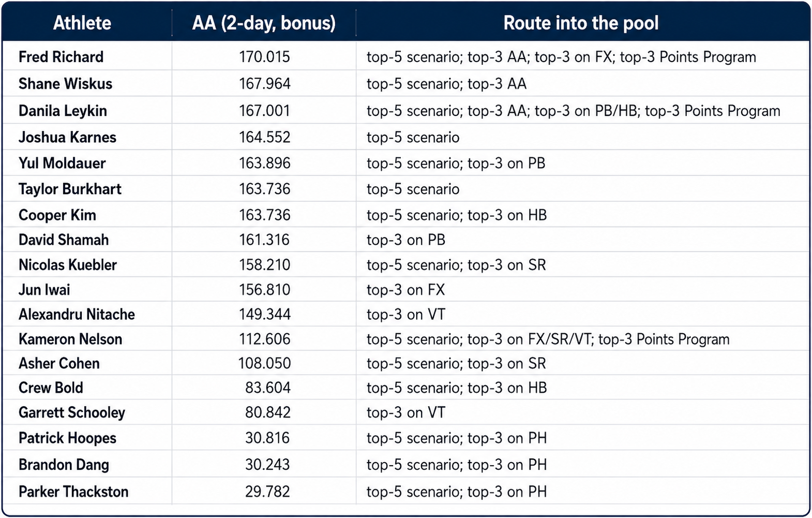Click the Athlete column header
Viewport: 812px width, 518px height.
[82, 23]
